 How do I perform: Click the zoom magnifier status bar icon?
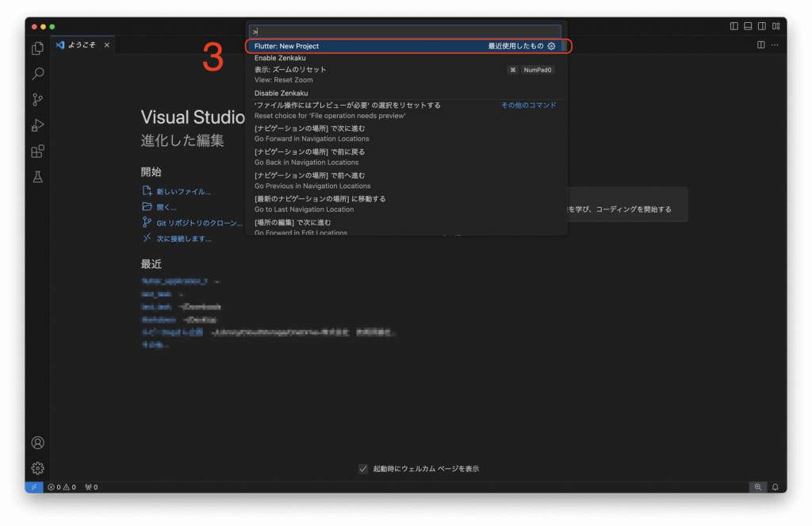click(758, 487)
